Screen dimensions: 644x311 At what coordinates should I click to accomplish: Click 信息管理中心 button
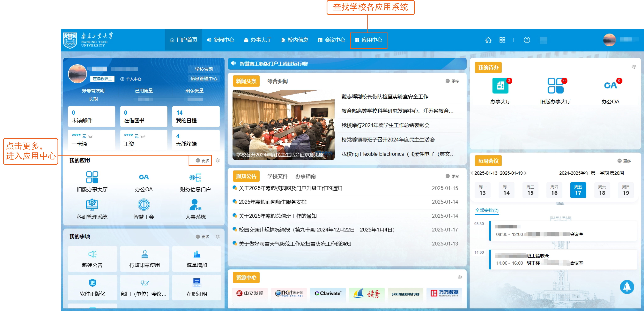coord(204,79)
